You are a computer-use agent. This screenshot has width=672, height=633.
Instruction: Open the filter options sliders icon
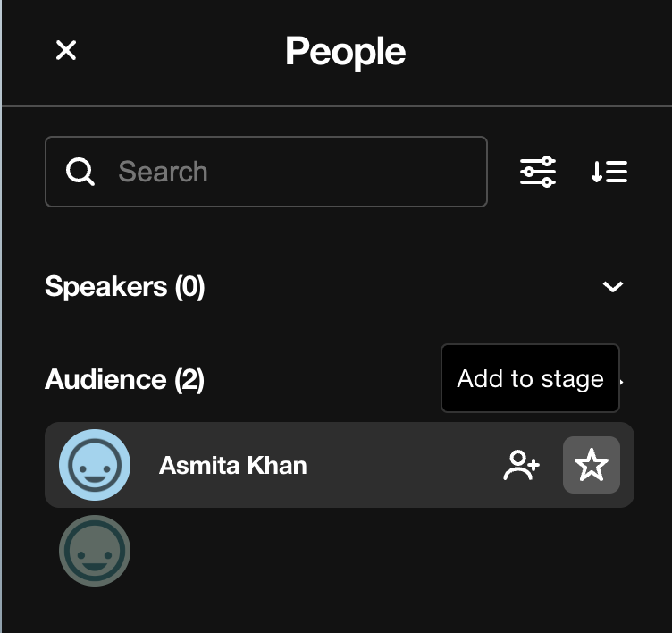coord(538,172)
